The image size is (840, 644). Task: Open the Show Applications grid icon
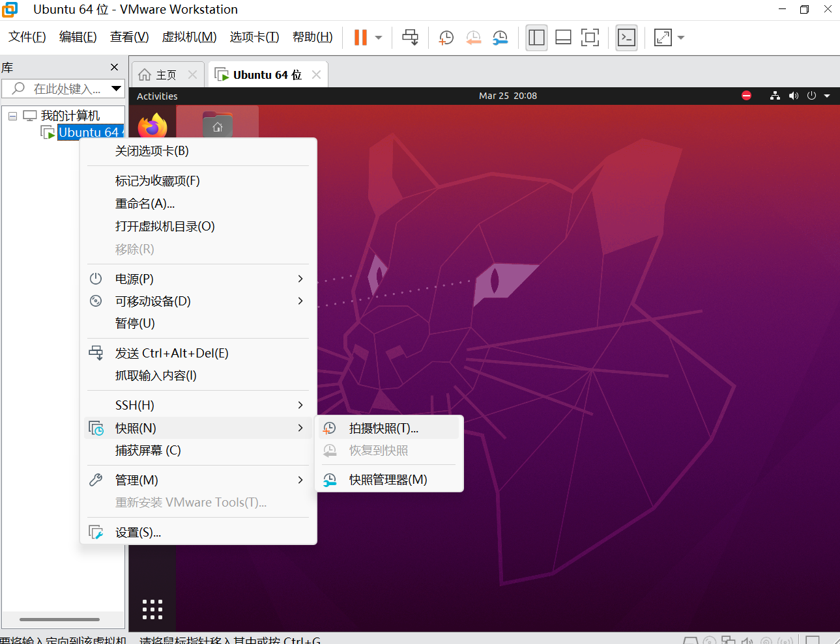pos(152,609)
